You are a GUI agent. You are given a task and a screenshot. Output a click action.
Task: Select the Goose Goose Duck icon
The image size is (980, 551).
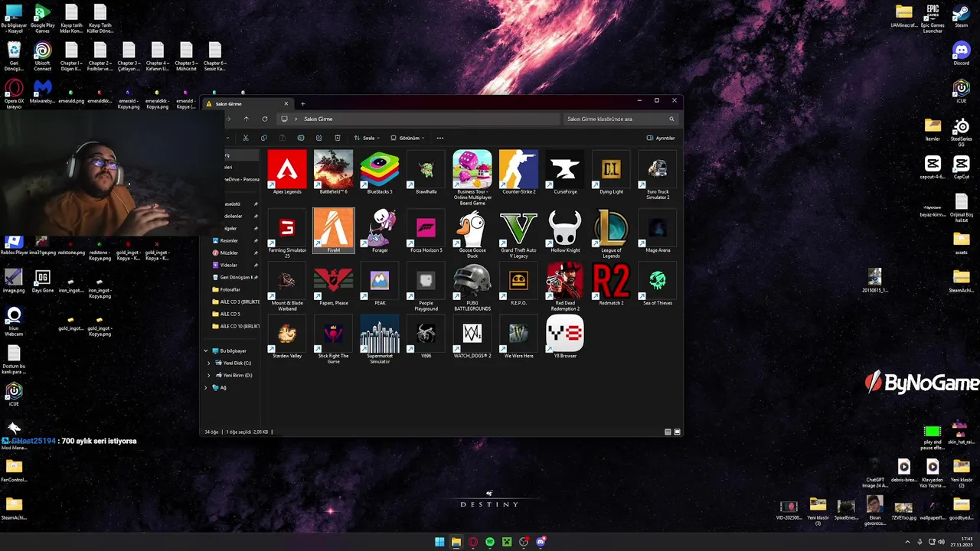click(472, 234)
